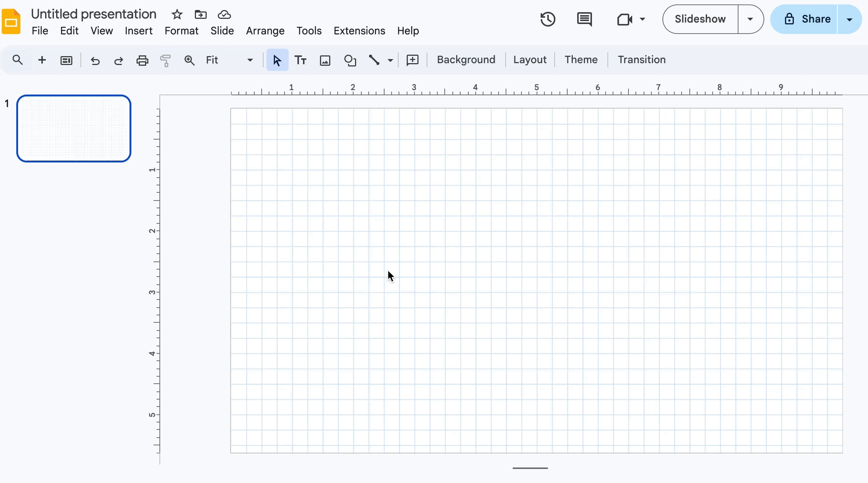Open the Share options arrow

click(849, 19)
